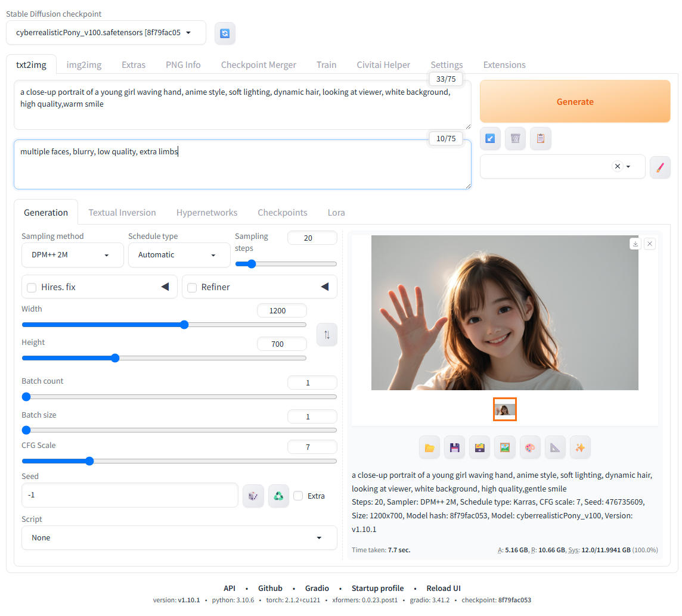Open the images output folder icon

tap(429, 448)
